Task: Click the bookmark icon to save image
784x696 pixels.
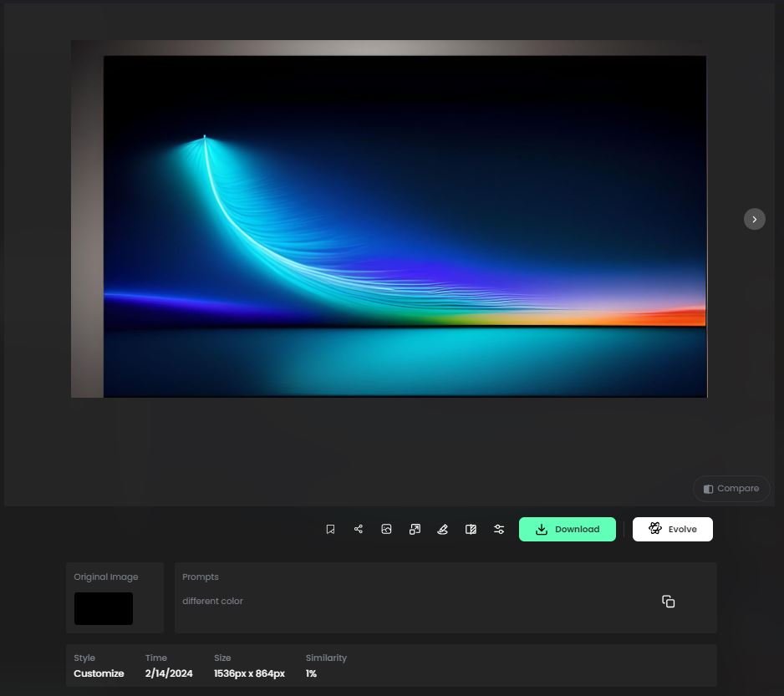Action: (x=330, y=529)
